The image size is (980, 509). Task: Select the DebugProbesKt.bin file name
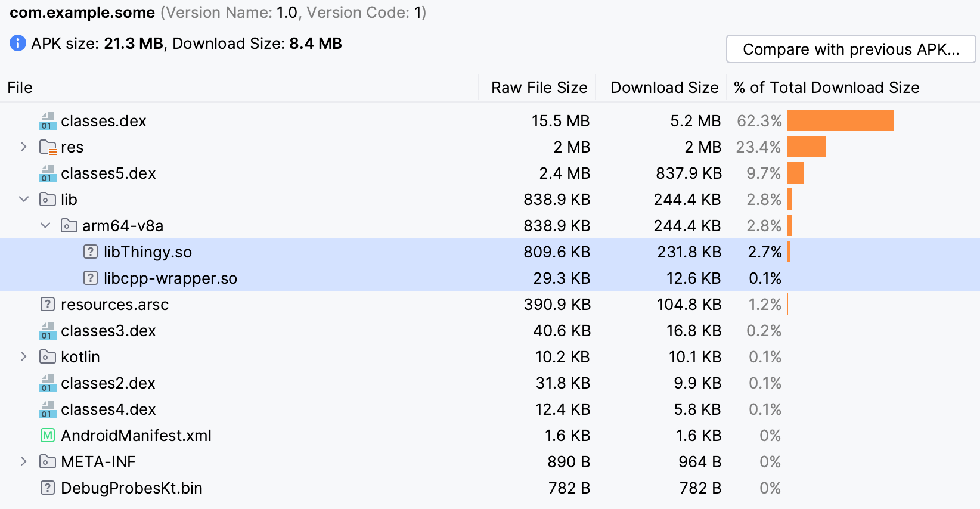(x=132, y=488)
